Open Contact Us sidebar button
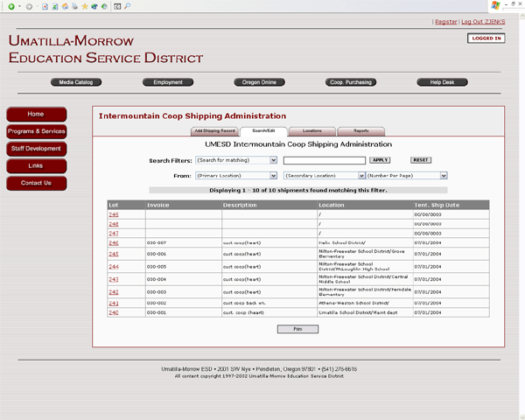 tap(36, 183)
